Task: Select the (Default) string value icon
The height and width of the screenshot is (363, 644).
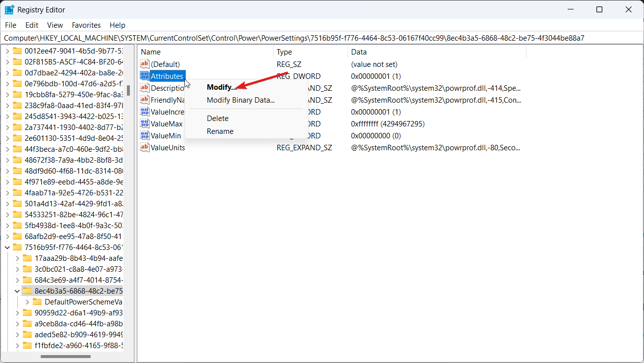Action: (x=145, y=64)
